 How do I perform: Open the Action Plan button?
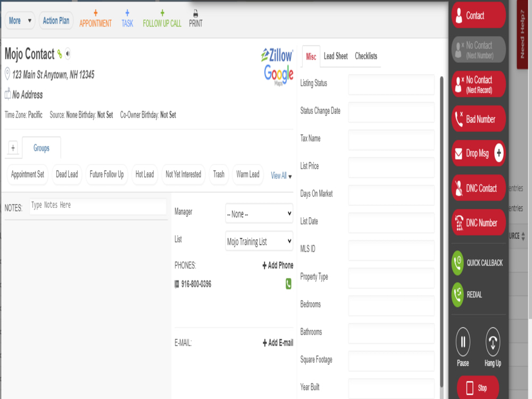click(56, 21)
